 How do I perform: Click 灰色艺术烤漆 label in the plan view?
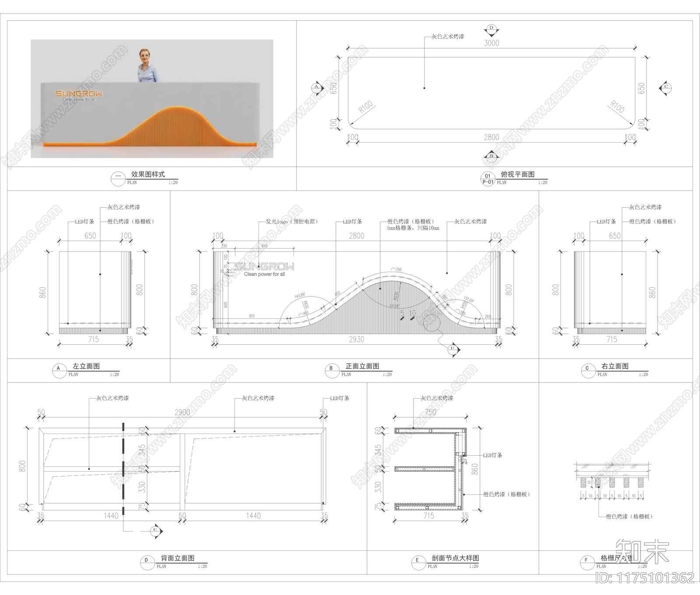click(448, 37)
